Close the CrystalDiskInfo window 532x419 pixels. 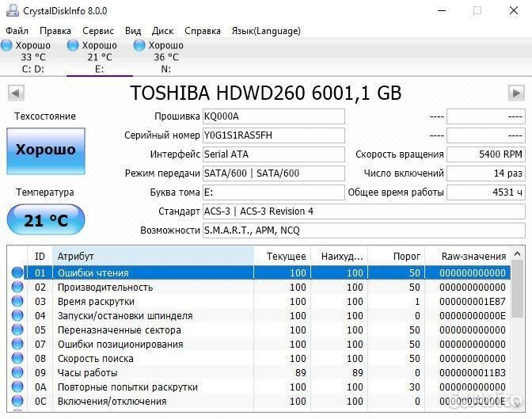[514, 10]
